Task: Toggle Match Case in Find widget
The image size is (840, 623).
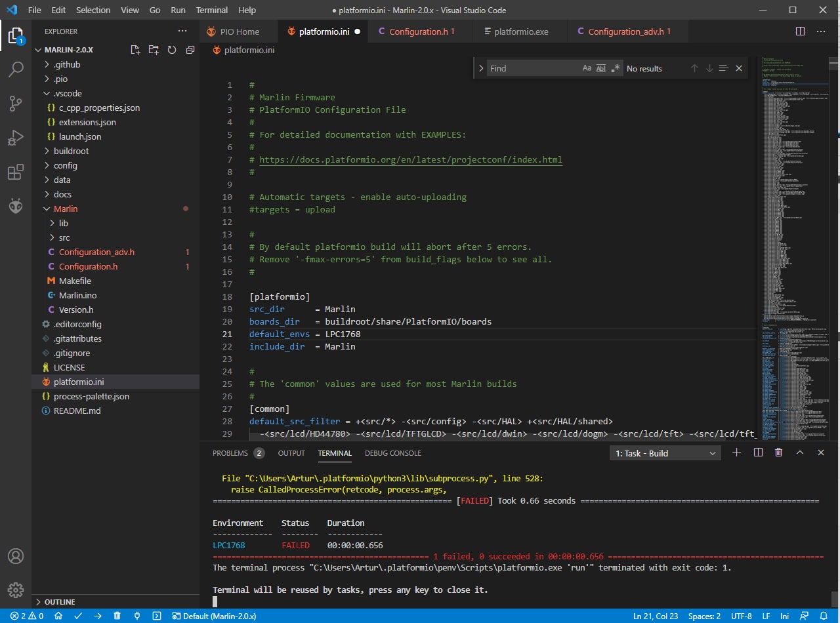Action: coord(587,68)
